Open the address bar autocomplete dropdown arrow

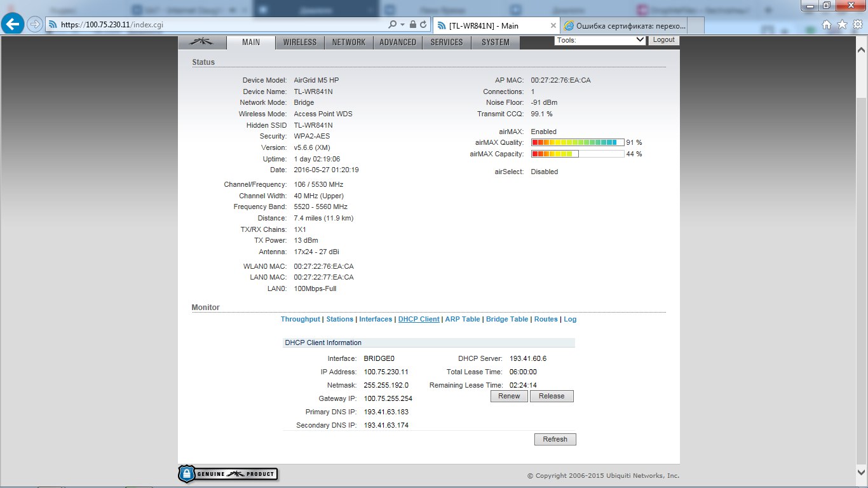[402, 24]
